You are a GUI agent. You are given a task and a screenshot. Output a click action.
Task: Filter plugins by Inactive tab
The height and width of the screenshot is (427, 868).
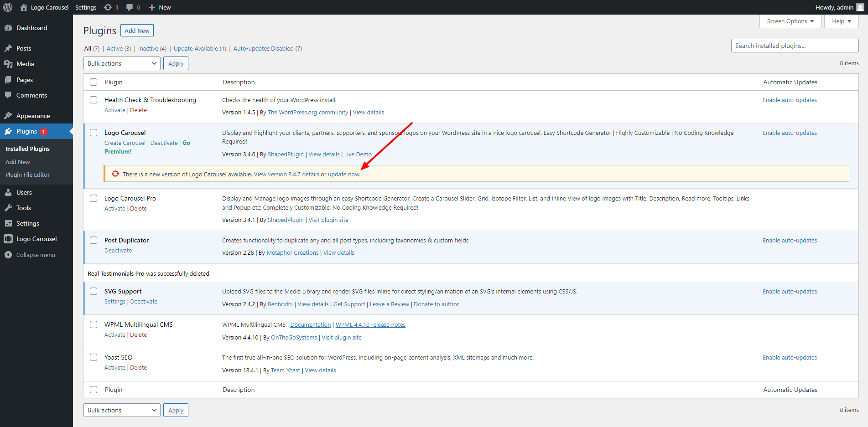[x=148, y=49]
